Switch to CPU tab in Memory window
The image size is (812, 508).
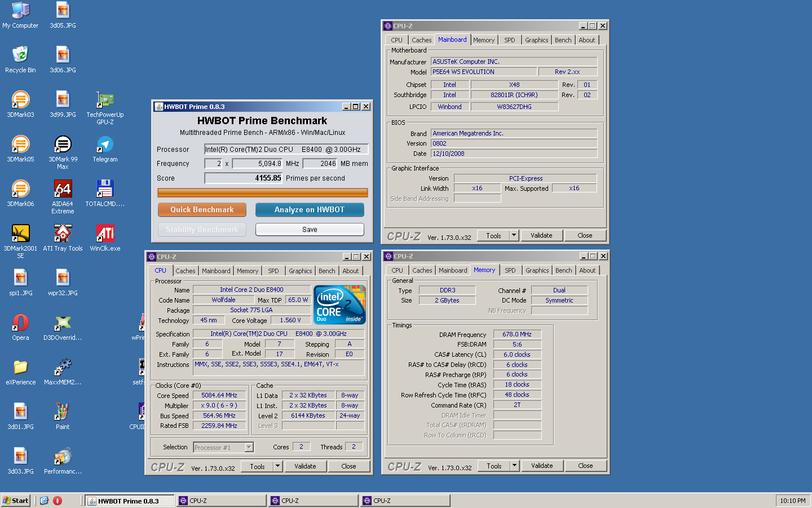point(398,270)
